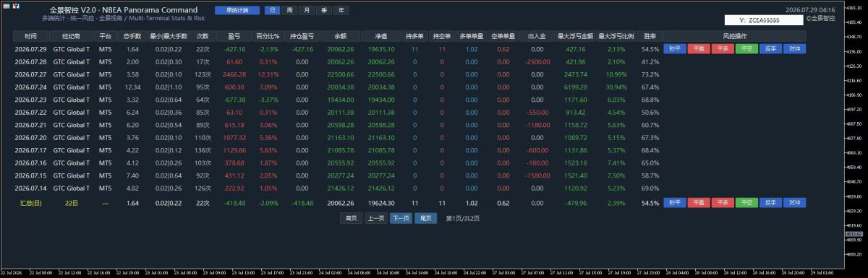Select the 2026.07.28 date cell
The height and width of the screenshot is (278, 868).
[x=31, y=62]
